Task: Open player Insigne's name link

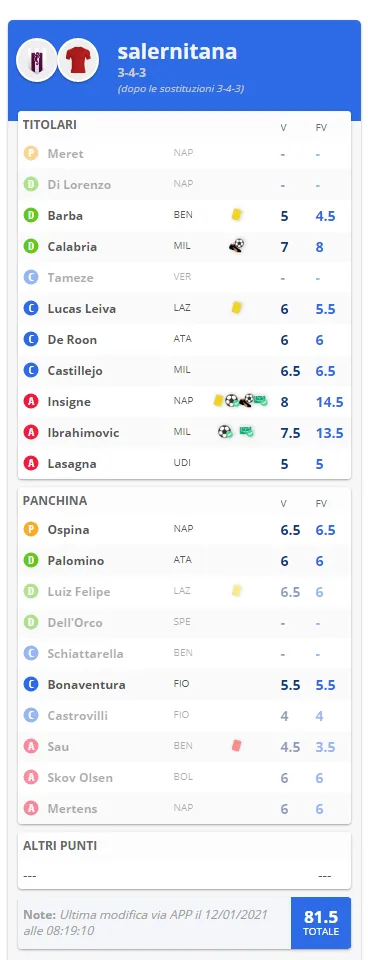Action: (x=69, y=402)
